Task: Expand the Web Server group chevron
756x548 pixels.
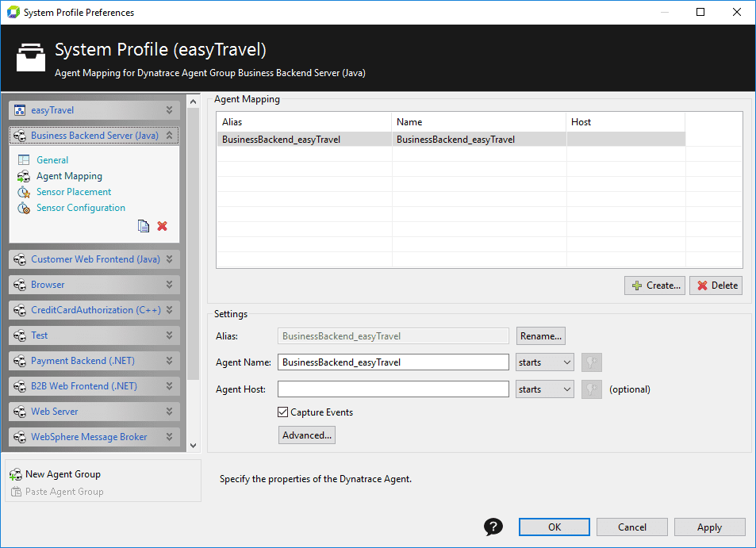Action: tap(169, 411)
